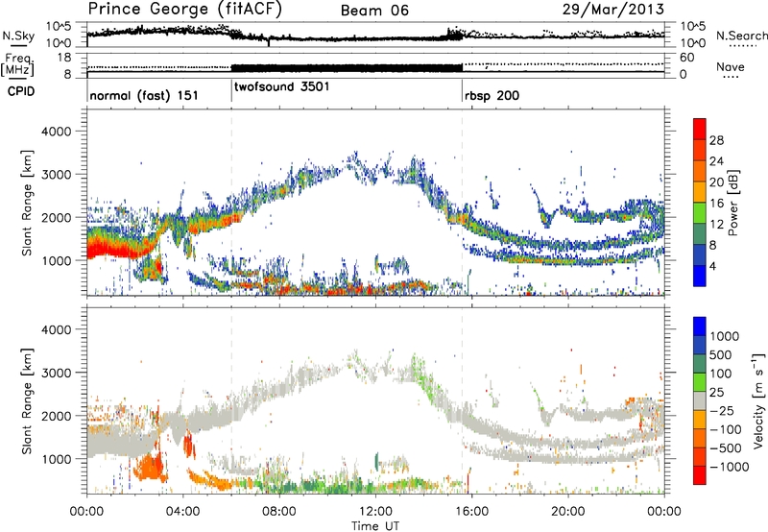Click the light green segment of Power colorbar

pos(700,212)
